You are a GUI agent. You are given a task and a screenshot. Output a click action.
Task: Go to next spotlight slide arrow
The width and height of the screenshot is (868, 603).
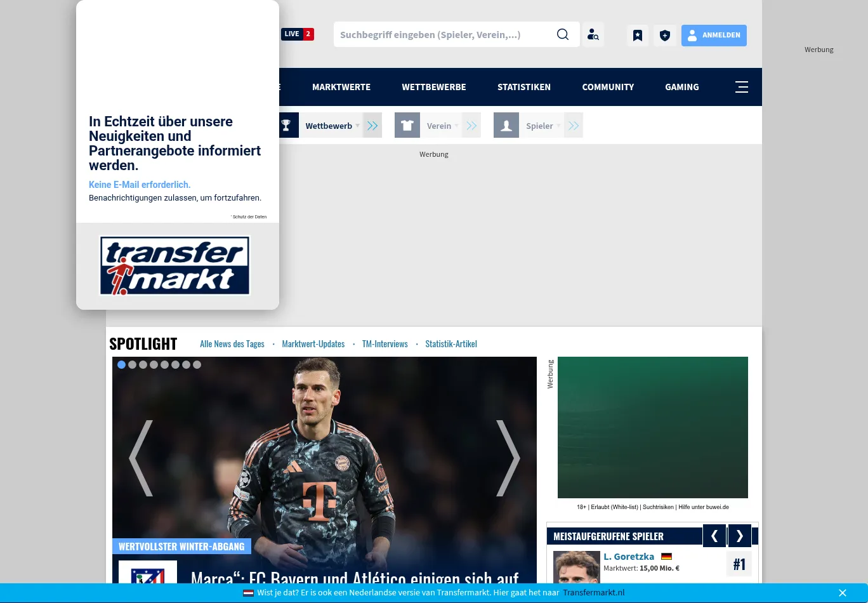tap(508, 458)
